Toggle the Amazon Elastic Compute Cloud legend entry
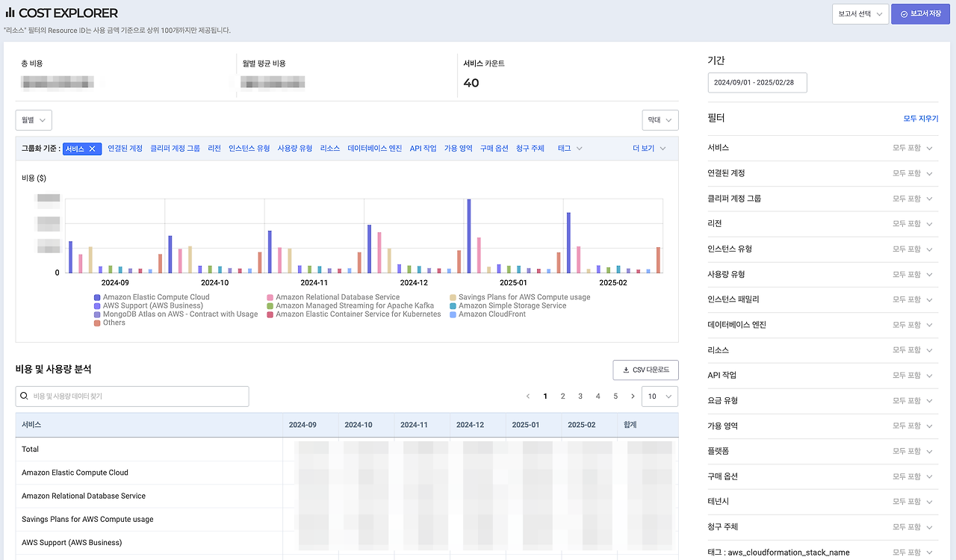This screenshot has width=956, height=560. pos(152,297)
